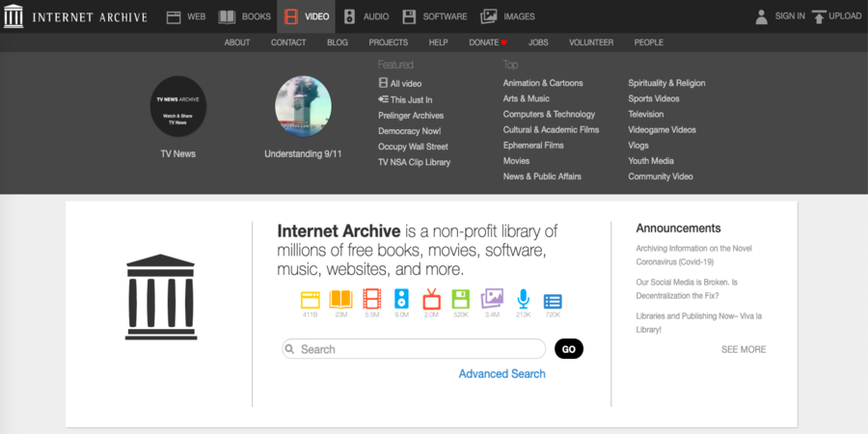Open the Television category link
The image size is (868, 434).
[x=645, y=114]
